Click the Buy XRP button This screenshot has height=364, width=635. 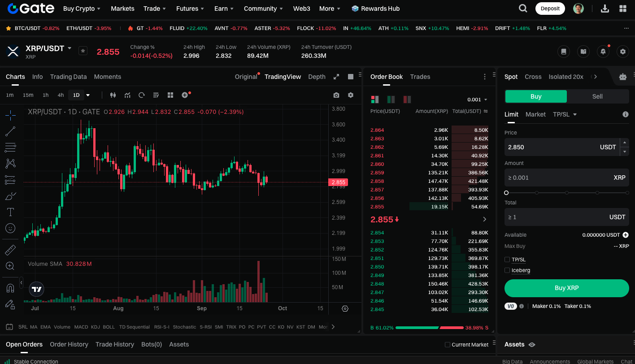click(567, 288)
